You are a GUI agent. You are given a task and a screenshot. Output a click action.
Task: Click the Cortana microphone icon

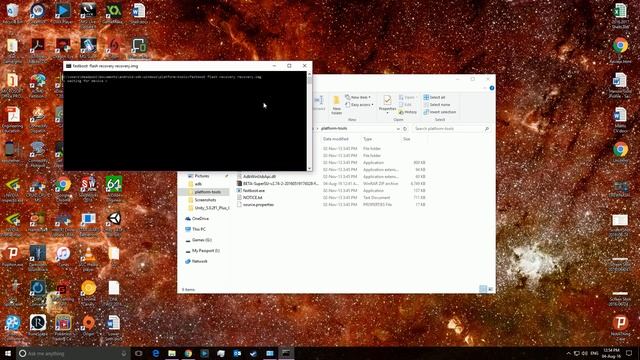(x=124, y=353)
